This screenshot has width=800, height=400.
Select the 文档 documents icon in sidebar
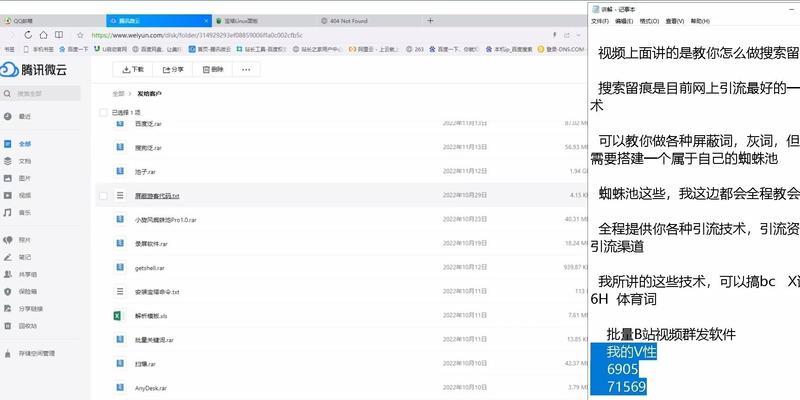[8, 161]
